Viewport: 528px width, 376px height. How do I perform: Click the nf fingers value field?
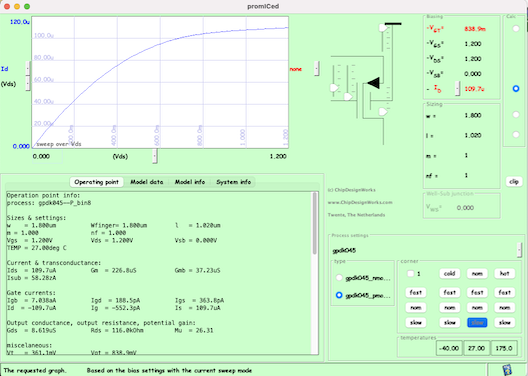point(467,175)
